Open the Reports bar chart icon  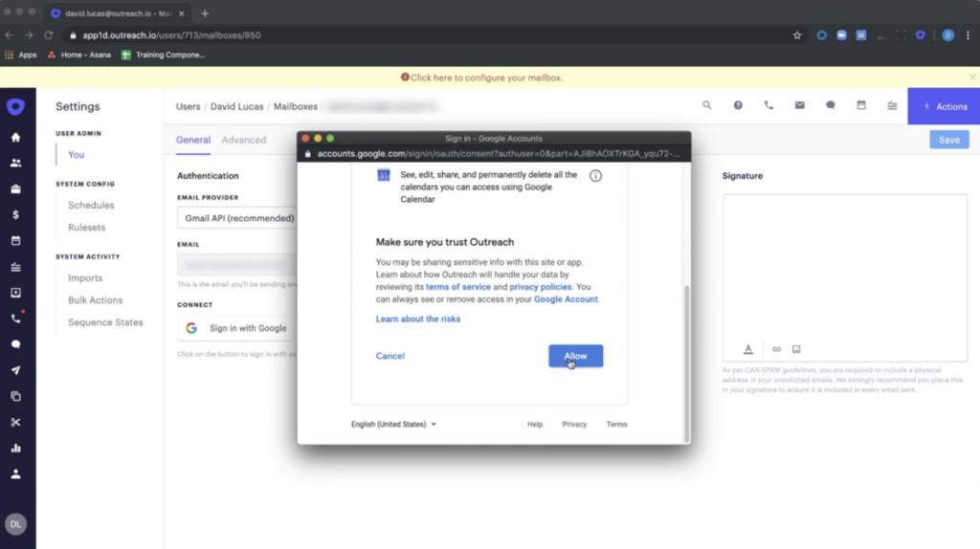(15, 449)
